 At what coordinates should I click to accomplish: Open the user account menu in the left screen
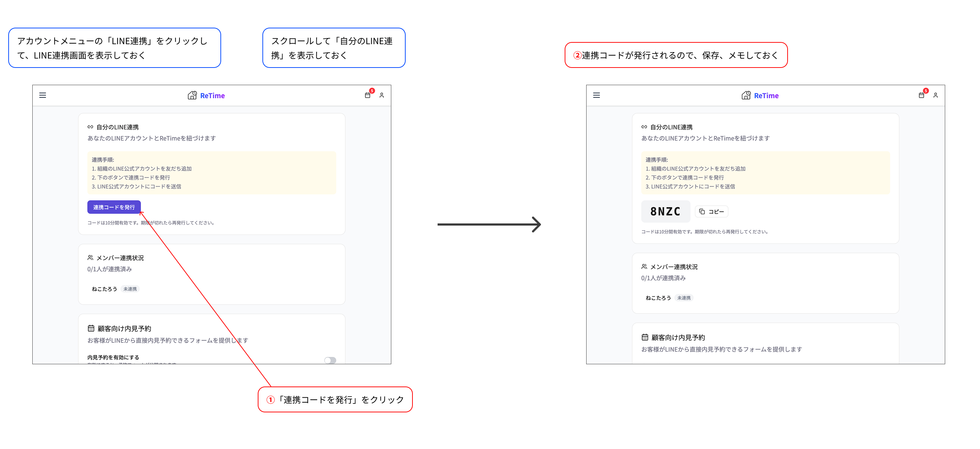pyautogui.click(x=382, y=95)
